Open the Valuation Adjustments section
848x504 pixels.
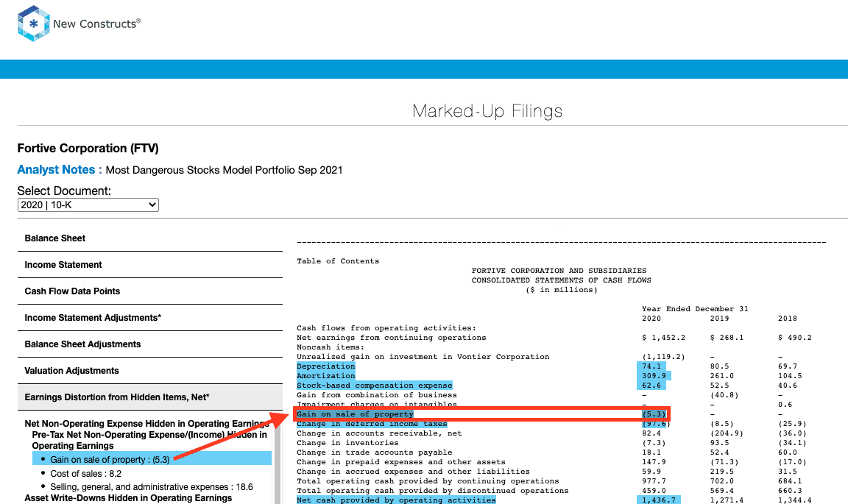coord(150,371)
